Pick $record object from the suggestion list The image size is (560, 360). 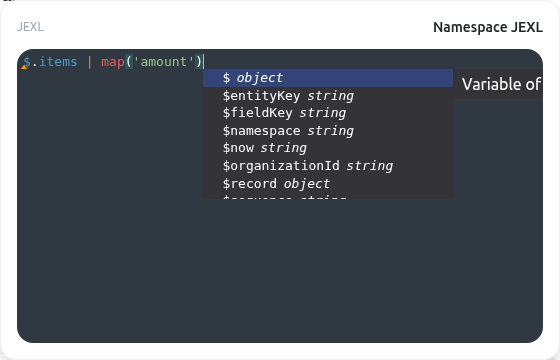pyautogui.click(x=328, y=184)
